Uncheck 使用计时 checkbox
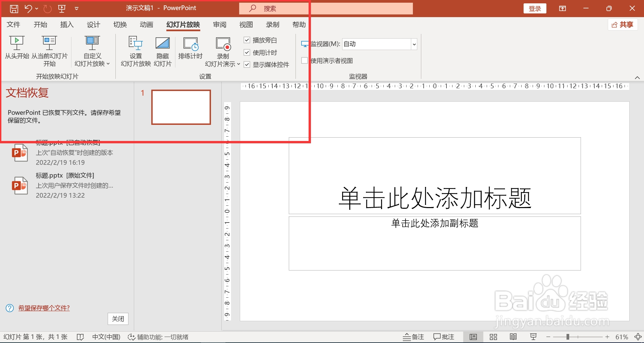Image resolution: width=644 pixels, height=343 pixels. (x=247, y=52)
